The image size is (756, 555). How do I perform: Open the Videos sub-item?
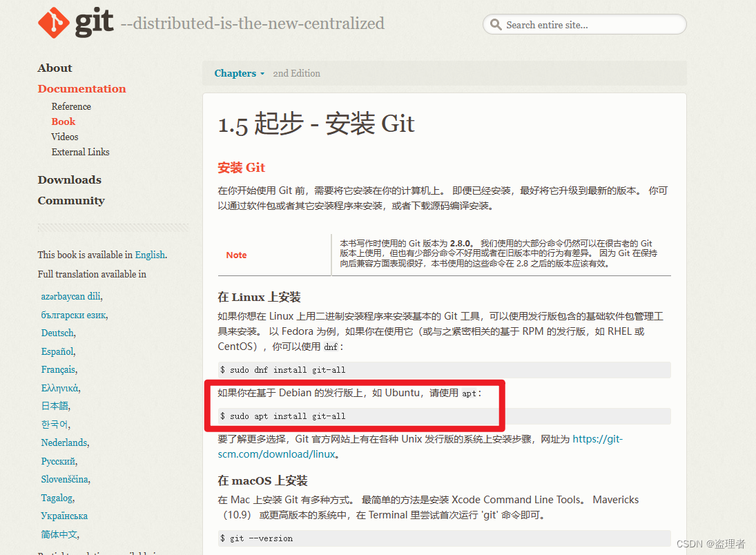pyautogui.click(x=65, y=137)
